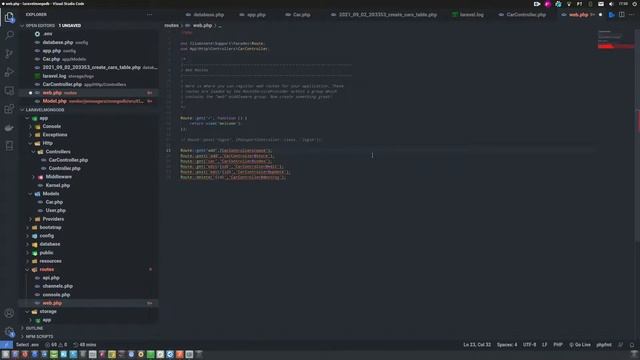Show errors and warnings count in status bar

(x=56, y=345)
